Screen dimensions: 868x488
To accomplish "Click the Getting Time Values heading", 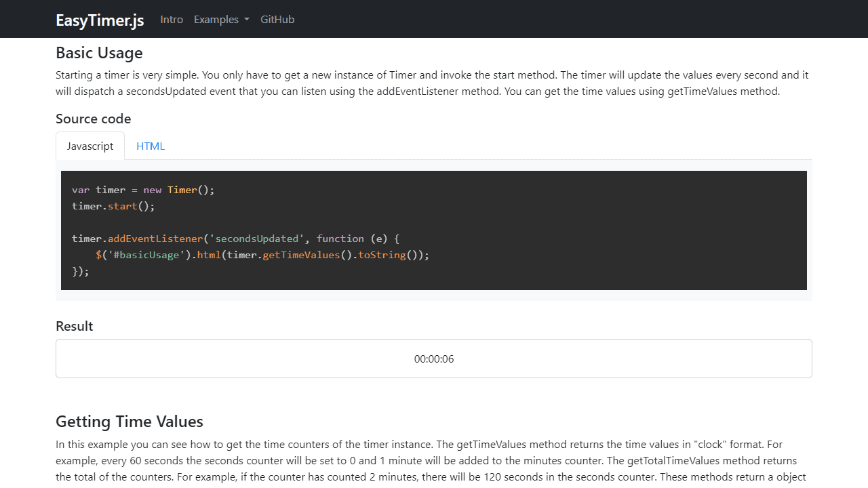I will 130,422.
